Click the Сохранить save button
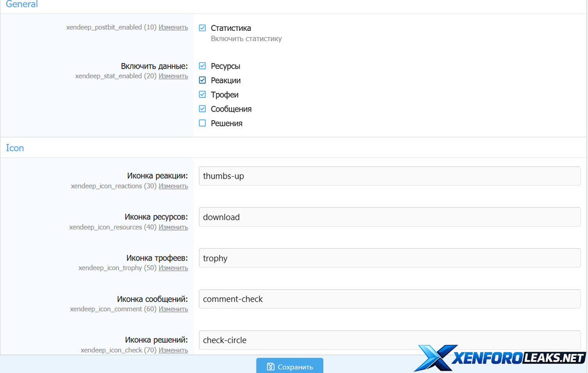588x373 pixels. coord(290,366)
